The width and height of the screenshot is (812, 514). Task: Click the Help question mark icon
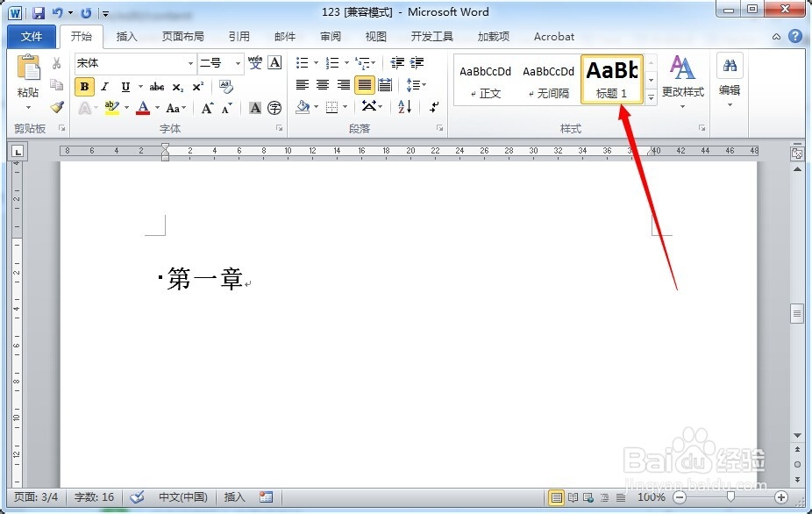(x=795, y=36)
